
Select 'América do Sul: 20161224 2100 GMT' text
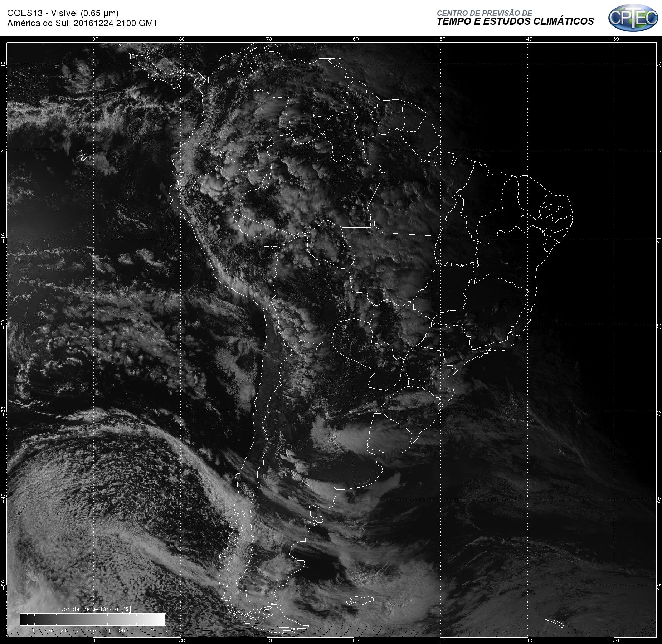click(83, 23)
